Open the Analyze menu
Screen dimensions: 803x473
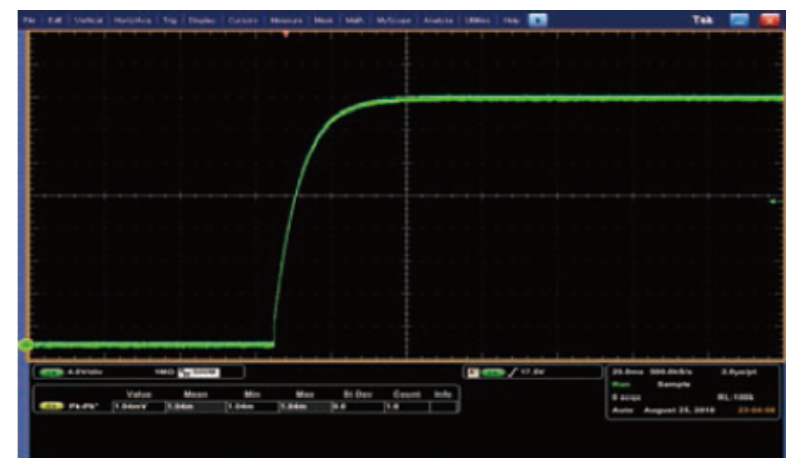tap(438, 20)
